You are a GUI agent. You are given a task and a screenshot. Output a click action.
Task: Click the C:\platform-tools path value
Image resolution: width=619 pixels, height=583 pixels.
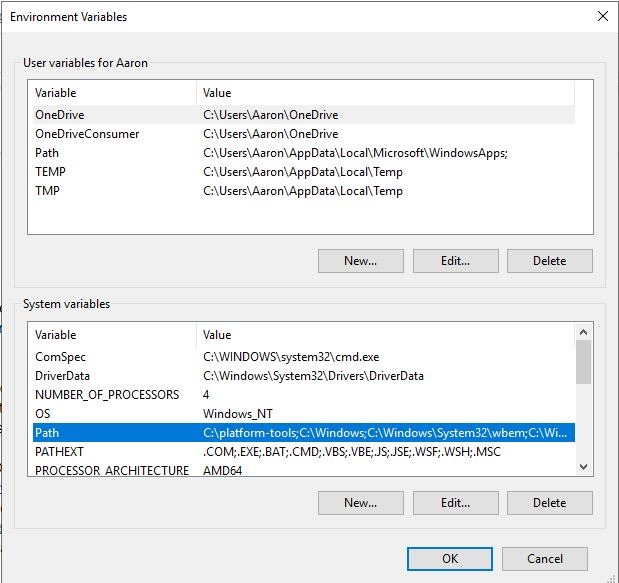click(x=385, y=433)
